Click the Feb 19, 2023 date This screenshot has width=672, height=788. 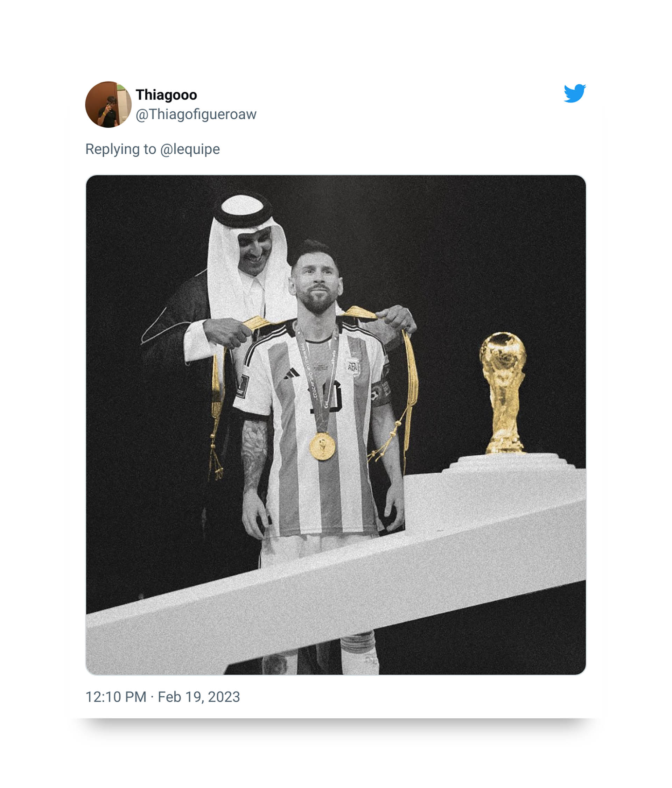tap(198, 697)
